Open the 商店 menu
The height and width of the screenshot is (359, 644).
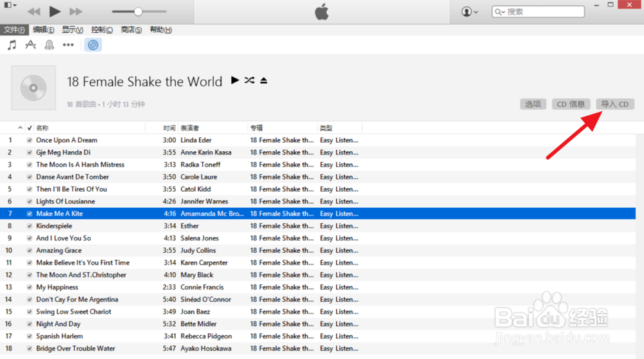(x=131, y=30)
